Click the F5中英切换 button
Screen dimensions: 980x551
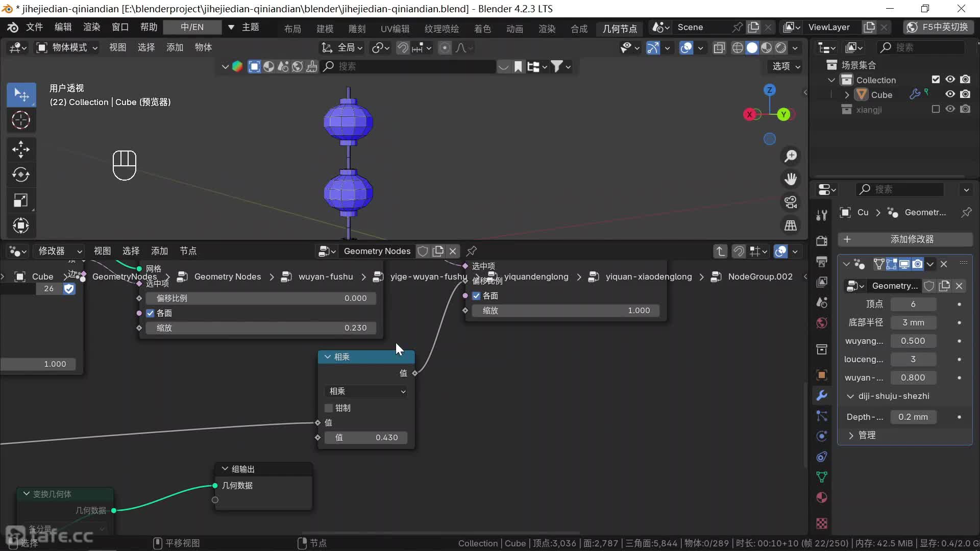(x=938, y=27)
